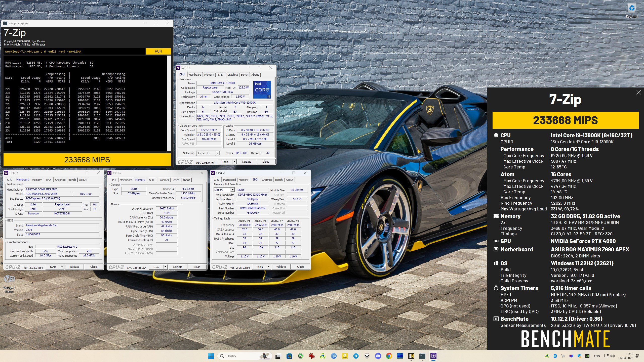Select the 'ROG MAXIMUS Z690 APEX' model field
Image resolution: width=644 pixels, height=362 pixels.
(49, 194)
